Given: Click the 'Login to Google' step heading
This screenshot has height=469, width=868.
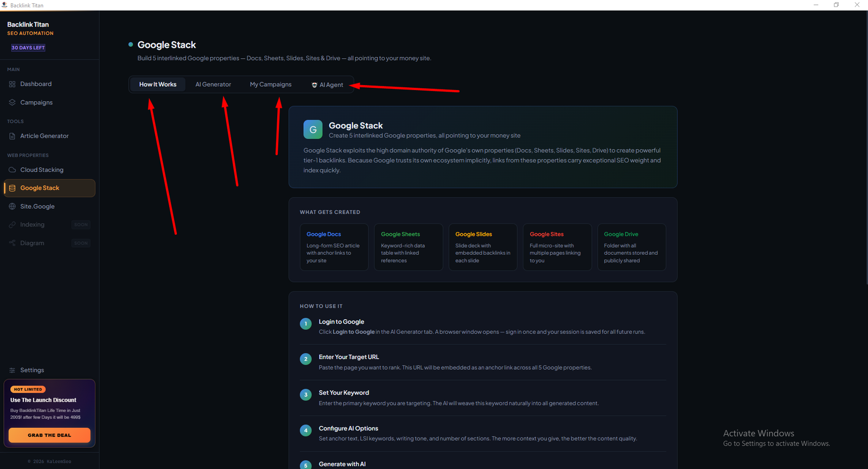Looking at the screenshot, I should point(341,322).
